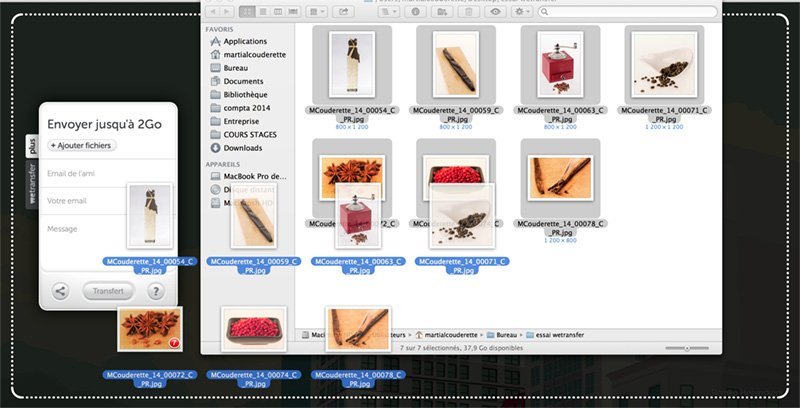Go forward in Finder history
This screenshot has height=408, width=800.
click(227, 11)
